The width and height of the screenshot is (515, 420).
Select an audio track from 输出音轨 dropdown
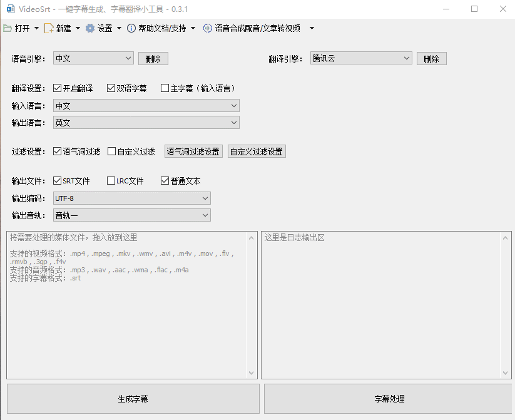(x=206, y=215)
